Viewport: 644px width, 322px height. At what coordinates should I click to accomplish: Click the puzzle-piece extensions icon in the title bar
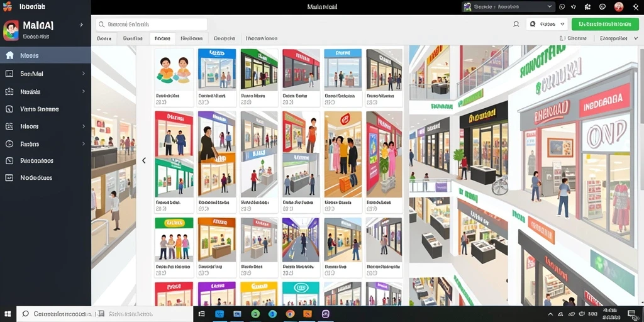[x=588, y=6]
